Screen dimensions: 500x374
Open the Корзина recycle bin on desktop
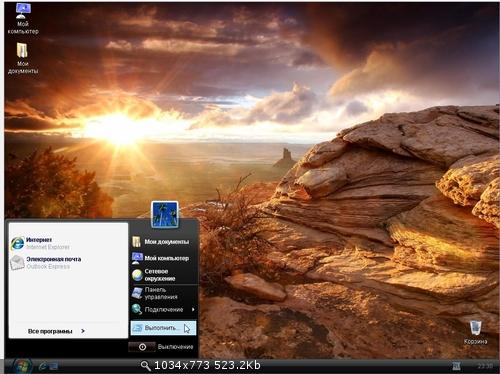click(476, 332)
